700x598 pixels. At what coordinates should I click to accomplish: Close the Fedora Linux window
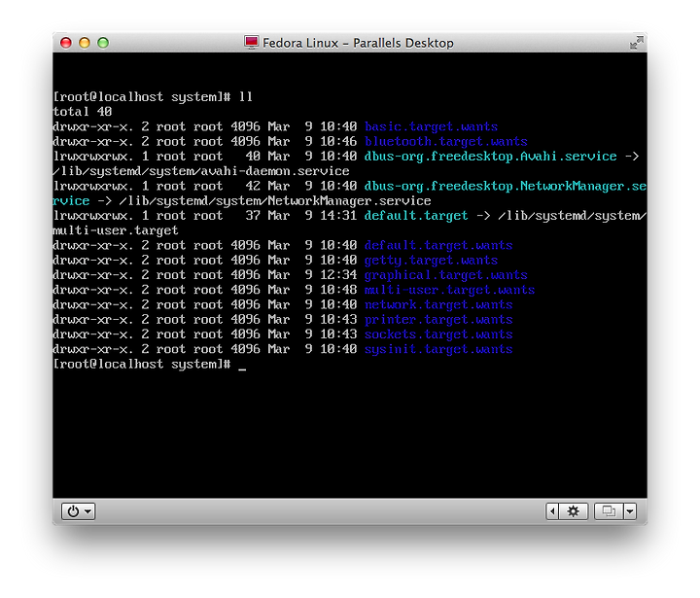coord(66,43)
